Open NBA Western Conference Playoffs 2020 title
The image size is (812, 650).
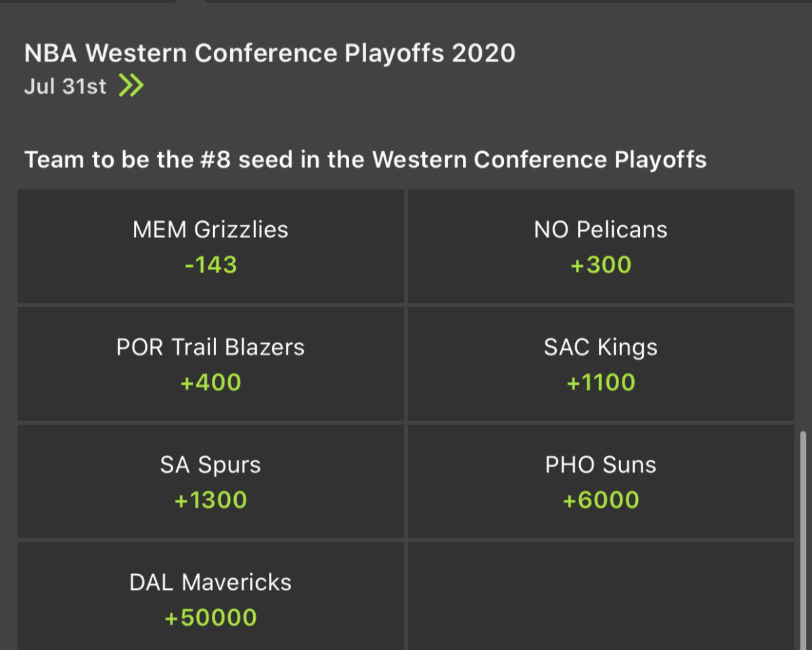269,53
